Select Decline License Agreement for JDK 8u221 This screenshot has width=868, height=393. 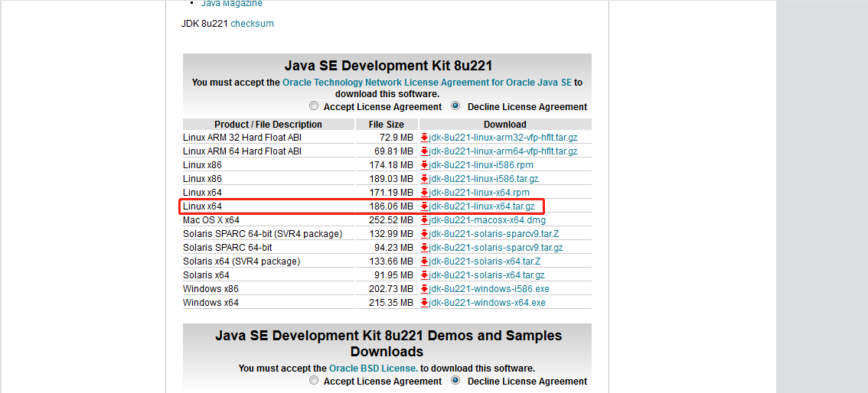pyautogui.click(x=455, y=106)
